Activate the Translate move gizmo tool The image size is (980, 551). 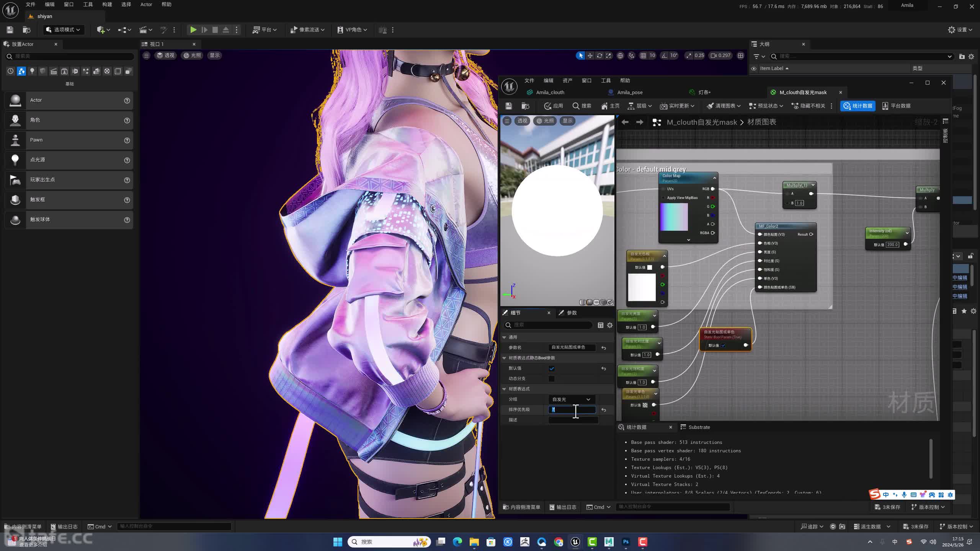tap(590, 55)
